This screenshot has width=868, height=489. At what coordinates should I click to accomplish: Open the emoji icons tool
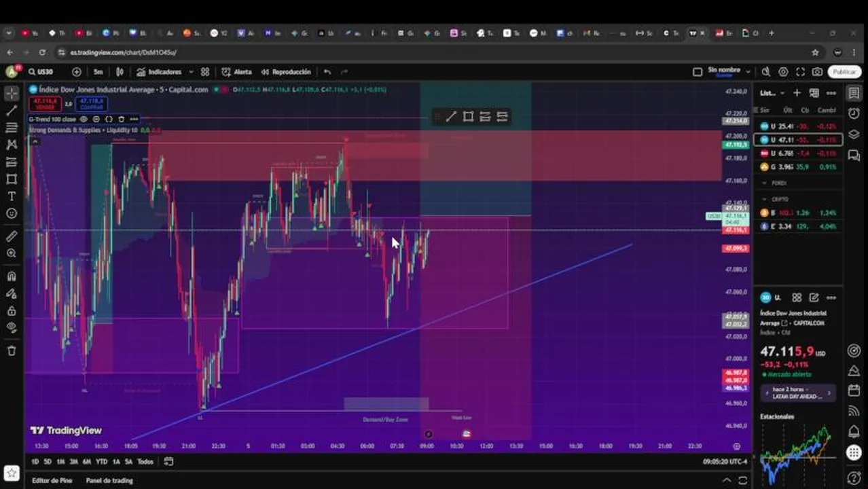point(12,213)
